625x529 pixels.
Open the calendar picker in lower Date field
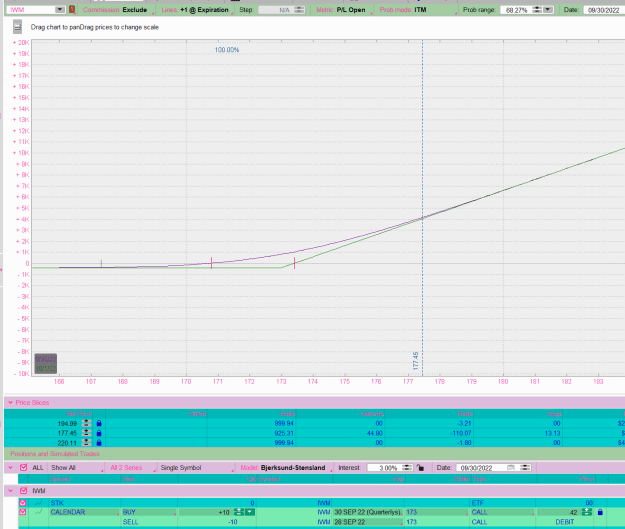[511, 468]
